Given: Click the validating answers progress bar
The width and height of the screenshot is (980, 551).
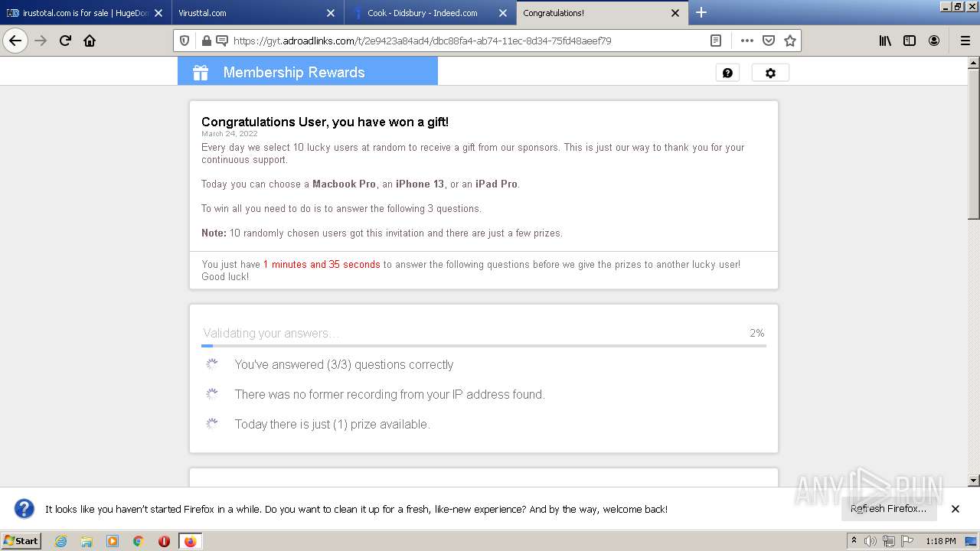Looking at the screenshot, I should (x=484, y=346).
